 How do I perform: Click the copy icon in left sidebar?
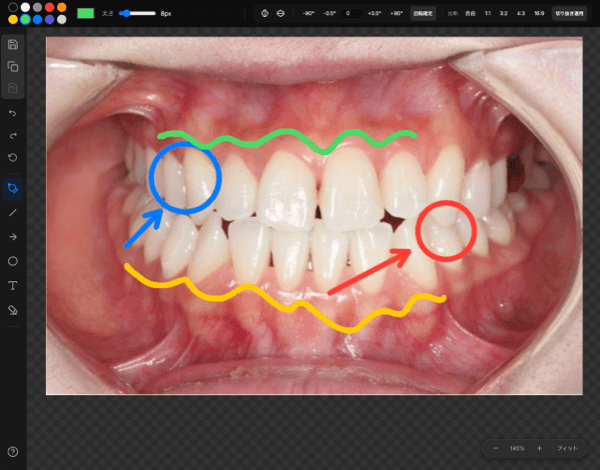click(x=13, y=67)
